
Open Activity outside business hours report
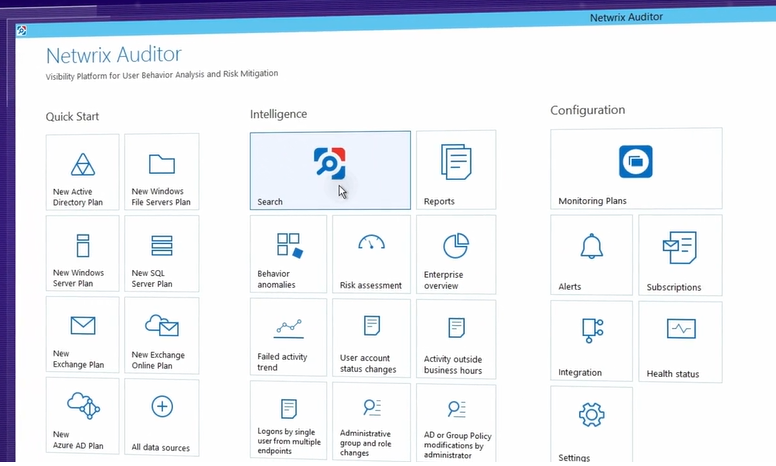tap(456, 339)
